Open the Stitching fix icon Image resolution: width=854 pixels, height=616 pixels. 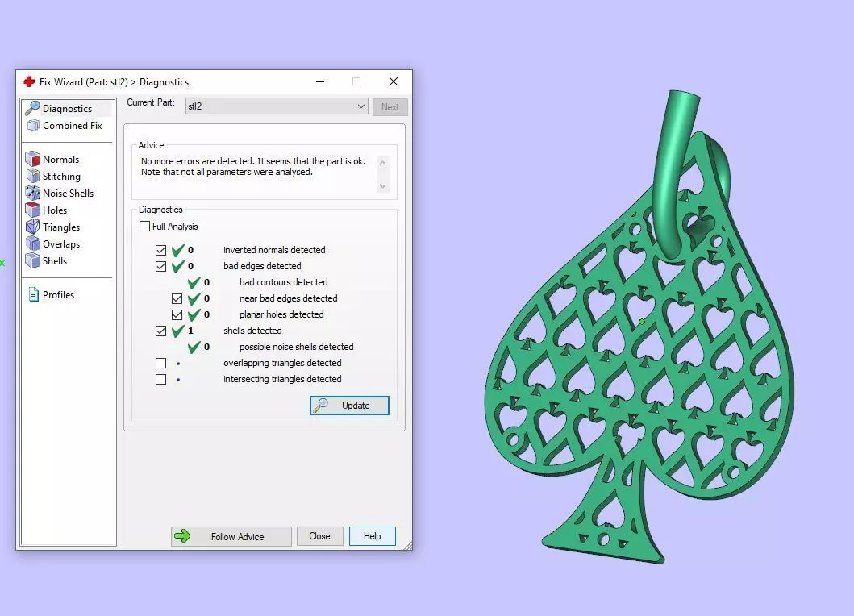point(33,176)
